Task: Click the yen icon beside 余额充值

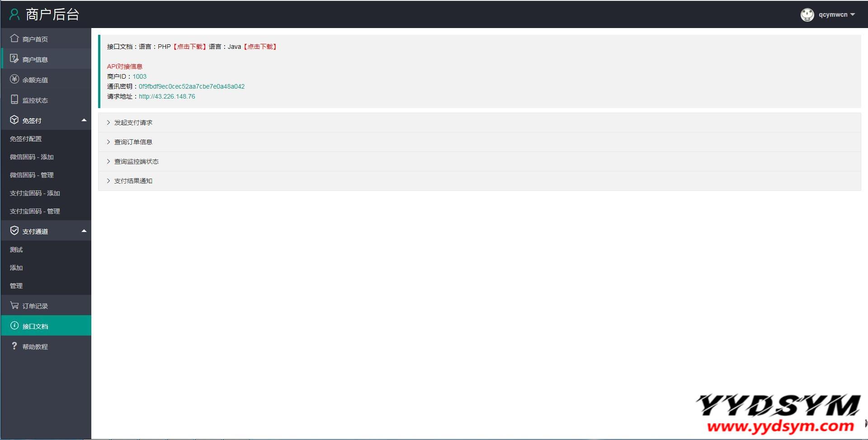Action: pos(14,79)
